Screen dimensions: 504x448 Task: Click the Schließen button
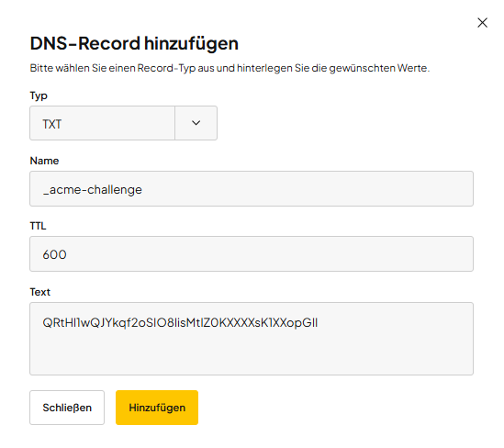click(x=67, y=408)
